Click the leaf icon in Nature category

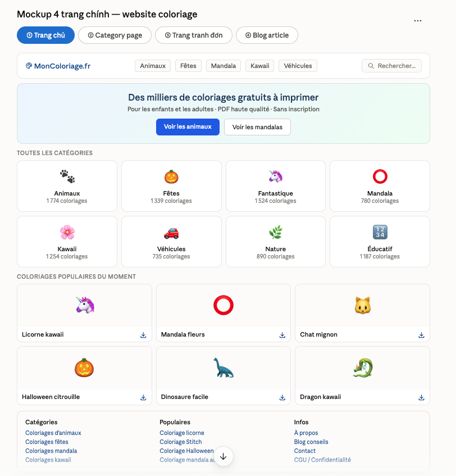click(276, 232)
